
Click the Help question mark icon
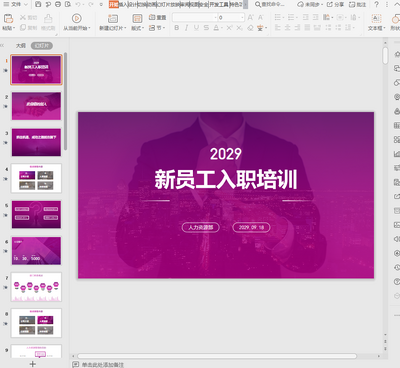pos(376,4)
